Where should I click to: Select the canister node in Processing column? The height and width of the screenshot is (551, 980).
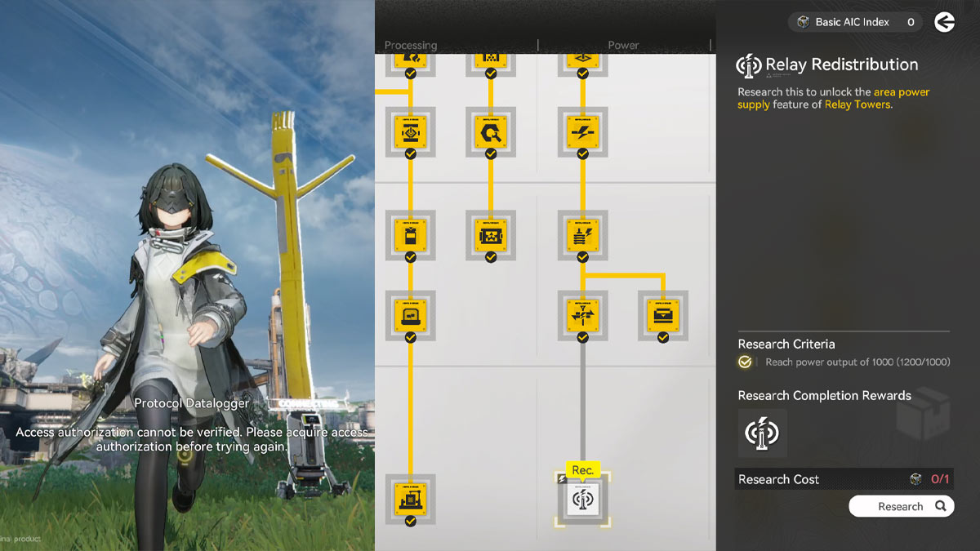410,235
